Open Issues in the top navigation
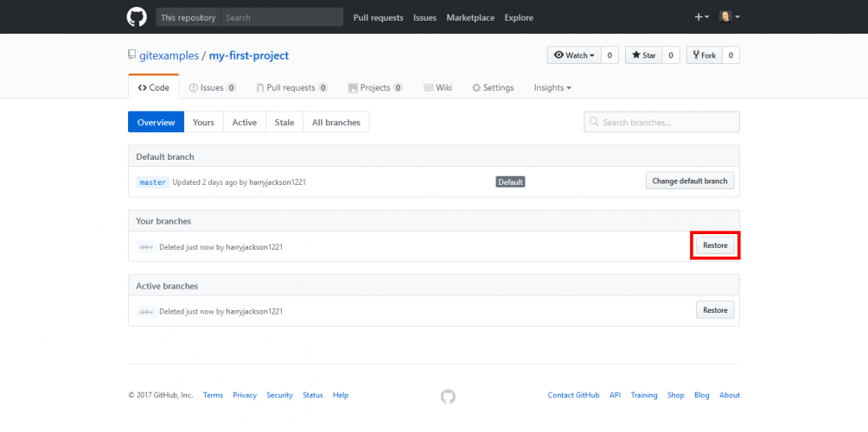This screenshot has width=868, height=432. click(x=424, y=17)
